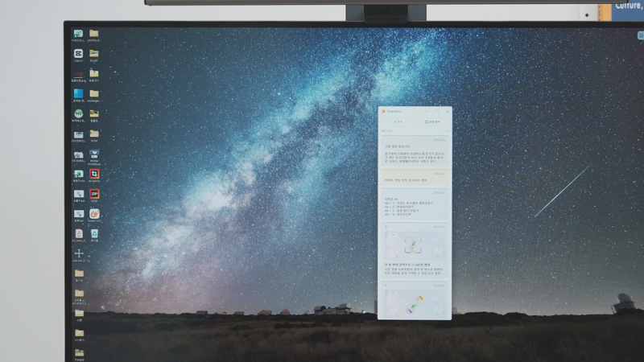The height and width of the screenshot is (362, 644).
Task: Launch the ezCapture desktop shortcut
Action: tap(94, 174)
